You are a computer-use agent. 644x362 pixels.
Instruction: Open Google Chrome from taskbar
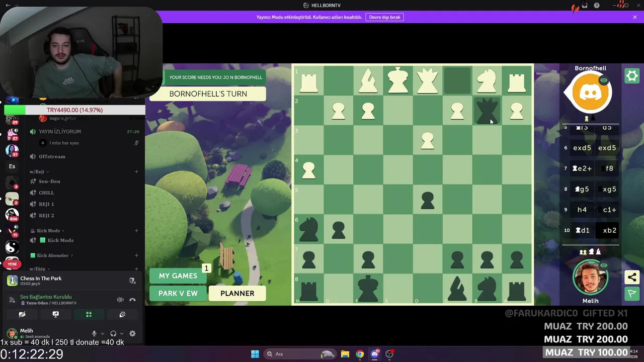360,354
